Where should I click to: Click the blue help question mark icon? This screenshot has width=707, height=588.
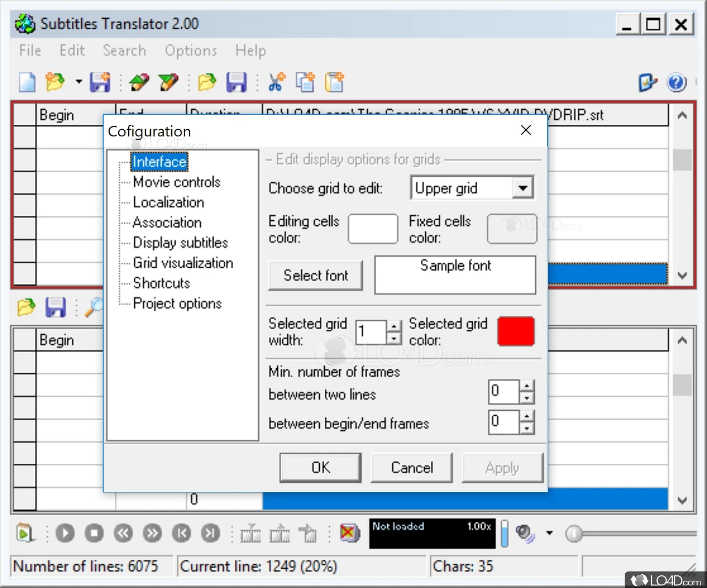point(677,83)
